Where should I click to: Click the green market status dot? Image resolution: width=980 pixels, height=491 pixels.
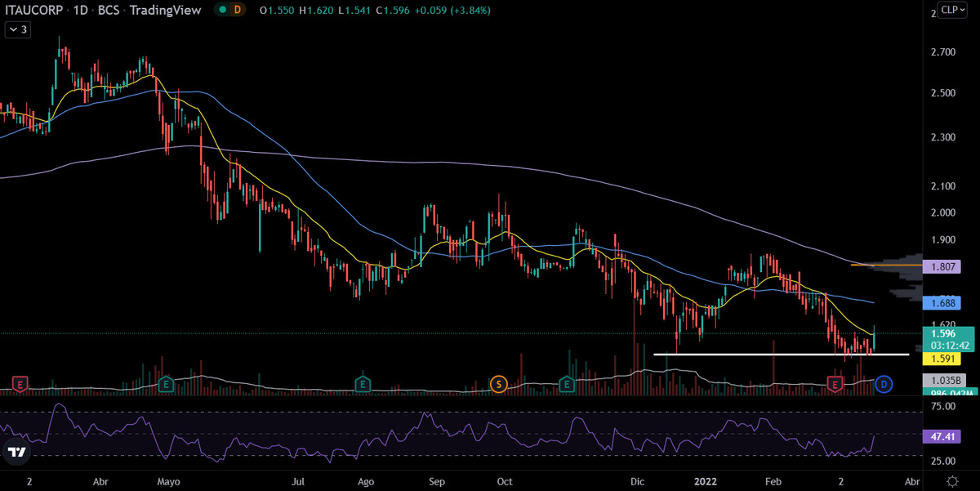(x=221, y=11)
